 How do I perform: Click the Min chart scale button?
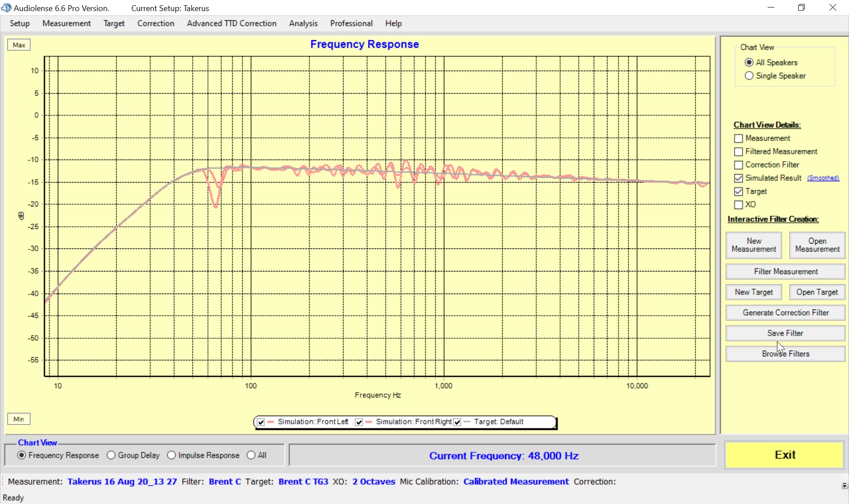(x=19, y=419)
